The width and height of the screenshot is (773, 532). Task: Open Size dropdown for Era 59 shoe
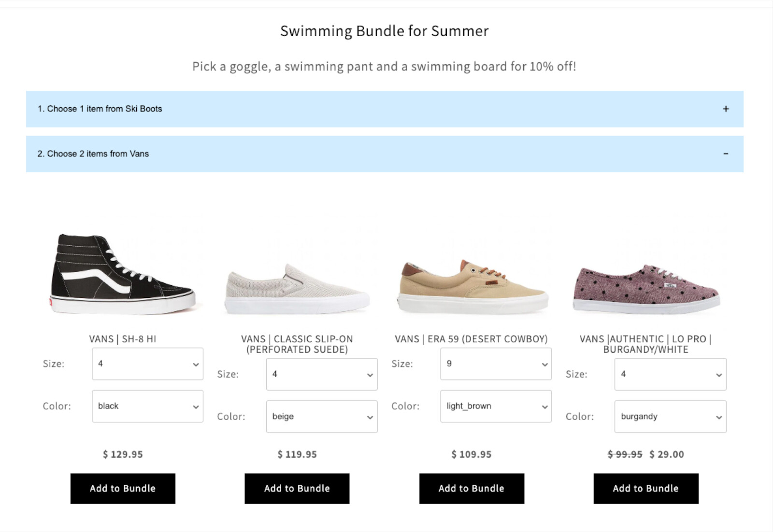click(496, 364)
